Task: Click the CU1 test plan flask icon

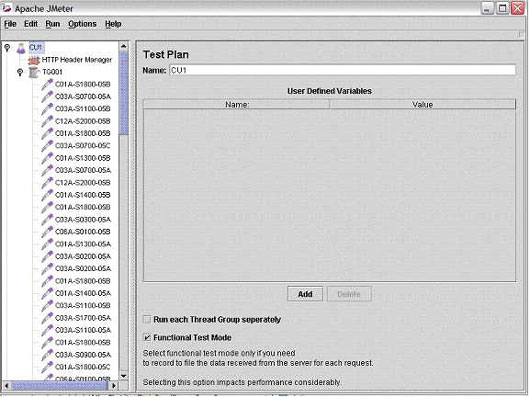Action: [x=21, y=48]
